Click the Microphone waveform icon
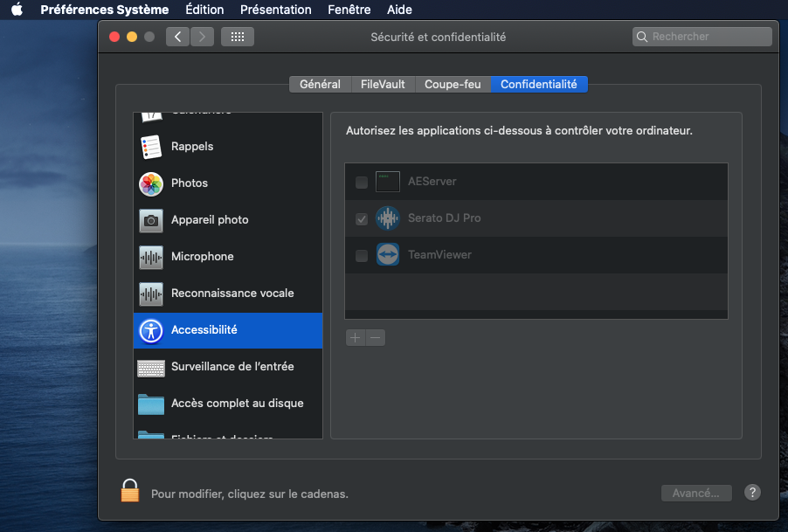788x532 pixels. click(151, 257)
